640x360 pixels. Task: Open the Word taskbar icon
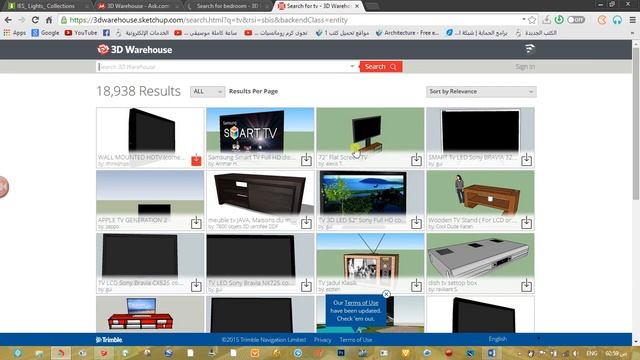491,353
